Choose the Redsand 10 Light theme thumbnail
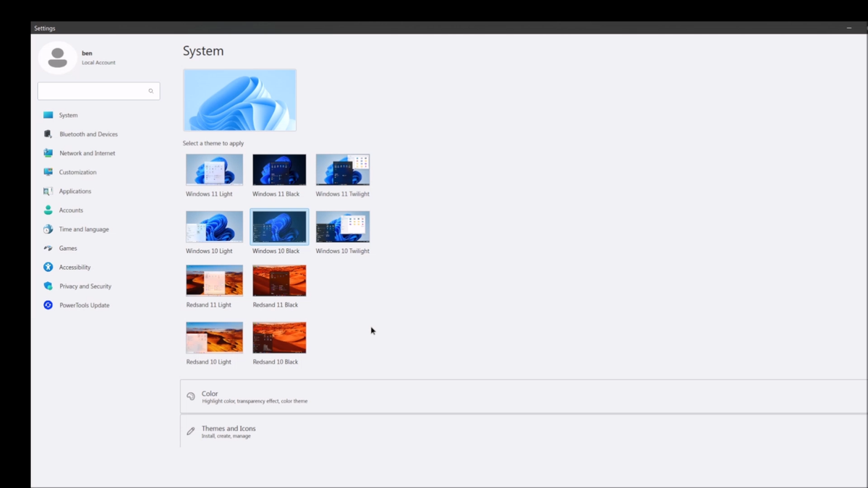 tap(214, 338)
